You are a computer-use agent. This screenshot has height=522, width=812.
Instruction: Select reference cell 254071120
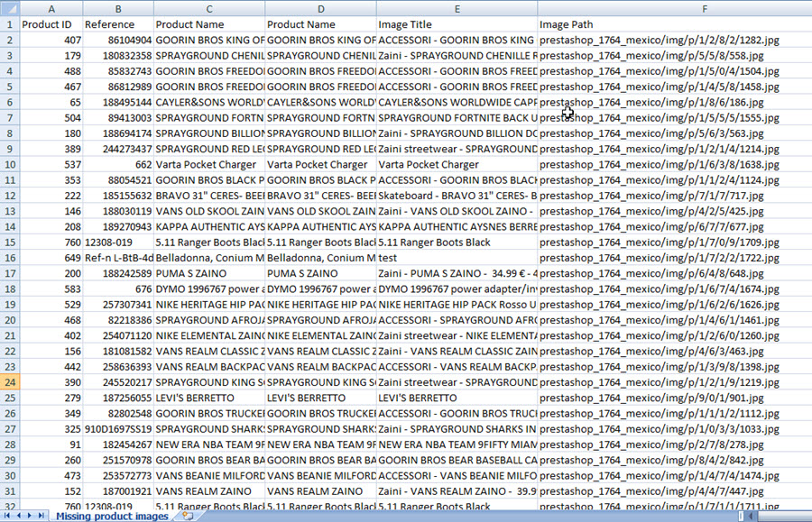click(118, 335)
